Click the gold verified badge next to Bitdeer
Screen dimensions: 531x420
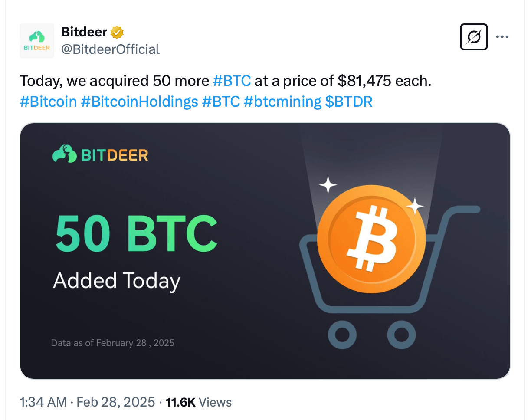pos(117,32)
